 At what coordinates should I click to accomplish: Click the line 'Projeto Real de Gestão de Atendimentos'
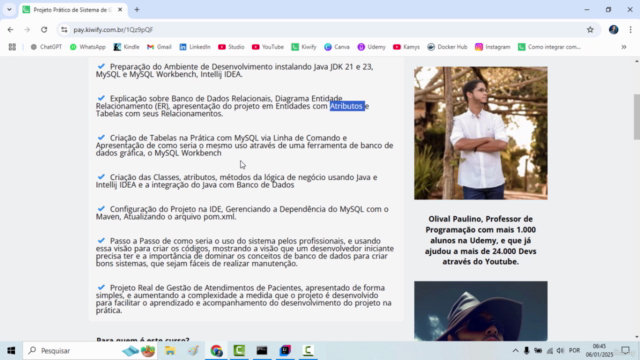pos(244,299)
